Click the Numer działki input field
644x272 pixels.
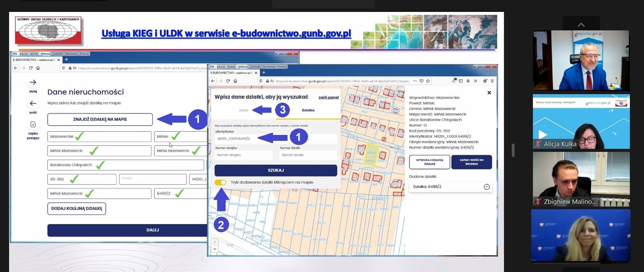point(308,155)
